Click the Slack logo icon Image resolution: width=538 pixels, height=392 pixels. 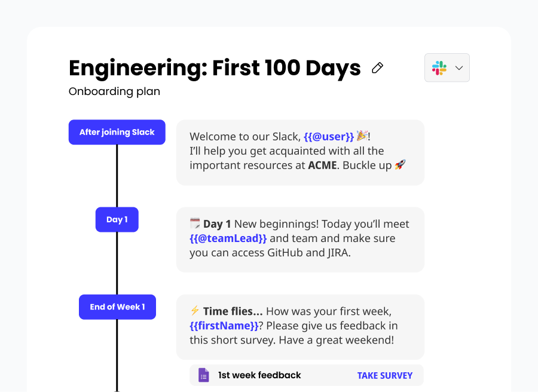point(439,68)
